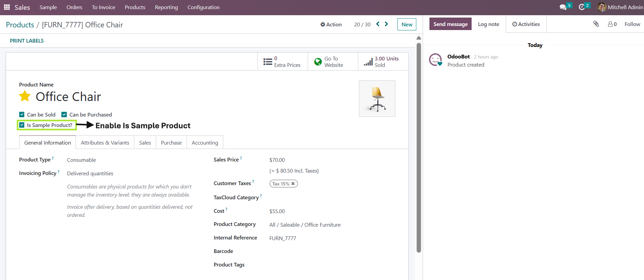Click the Product Tags field
The height and width of the screenshot is (280, 644).
tap(332, 265)
